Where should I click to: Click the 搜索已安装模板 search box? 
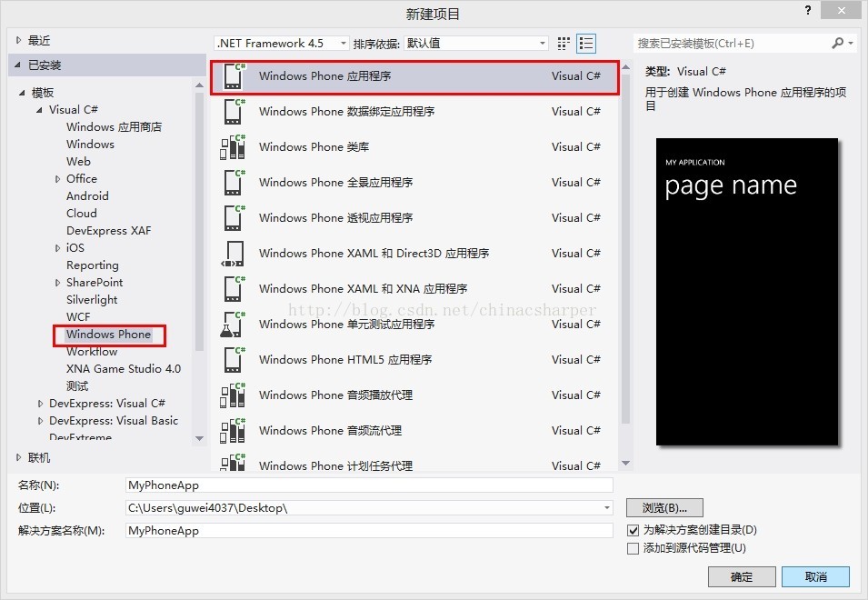pos(732,43)
